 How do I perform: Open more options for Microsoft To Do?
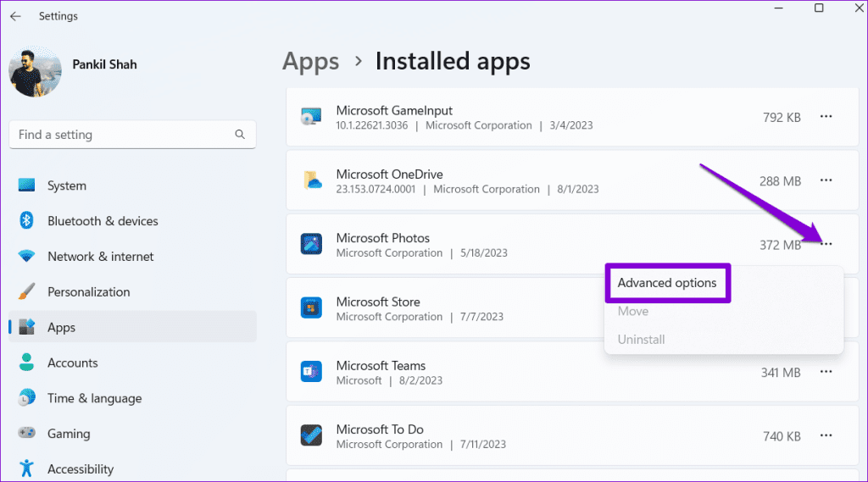826,435
